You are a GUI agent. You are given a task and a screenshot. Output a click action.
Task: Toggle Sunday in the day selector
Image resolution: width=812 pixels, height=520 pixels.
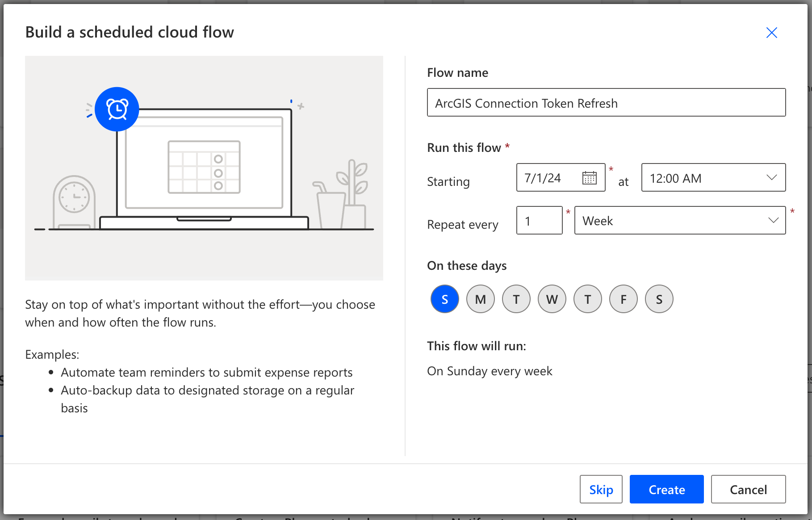coord(444,299)
